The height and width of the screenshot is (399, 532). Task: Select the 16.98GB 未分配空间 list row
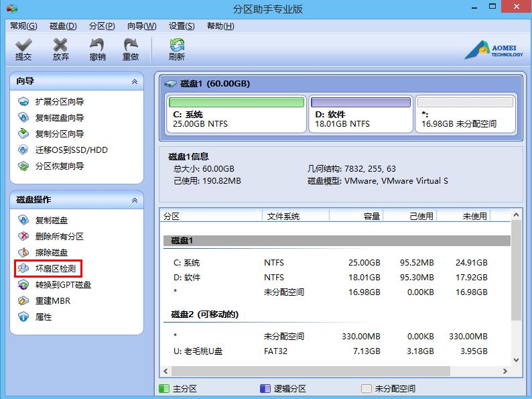point(336,292)
